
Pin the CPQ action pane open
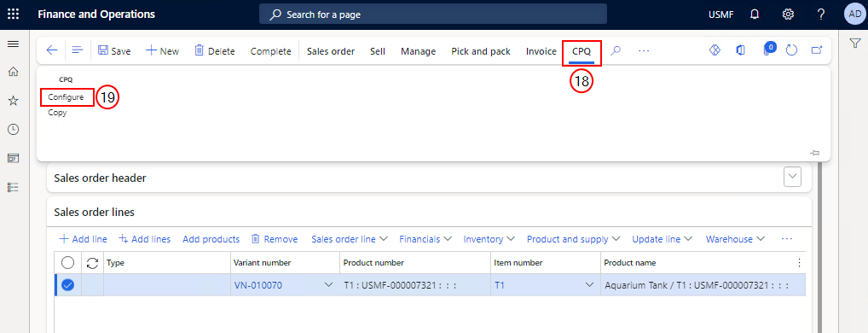814,153
